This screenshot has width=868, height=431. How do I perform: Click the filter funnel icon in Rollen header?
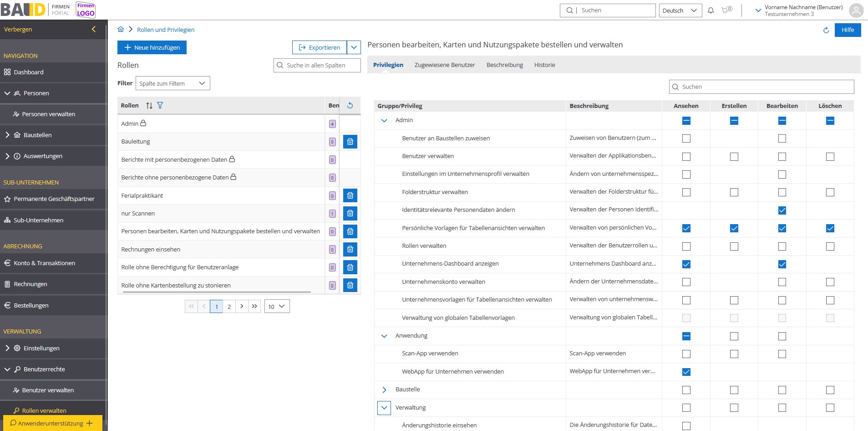click(160, 106)
